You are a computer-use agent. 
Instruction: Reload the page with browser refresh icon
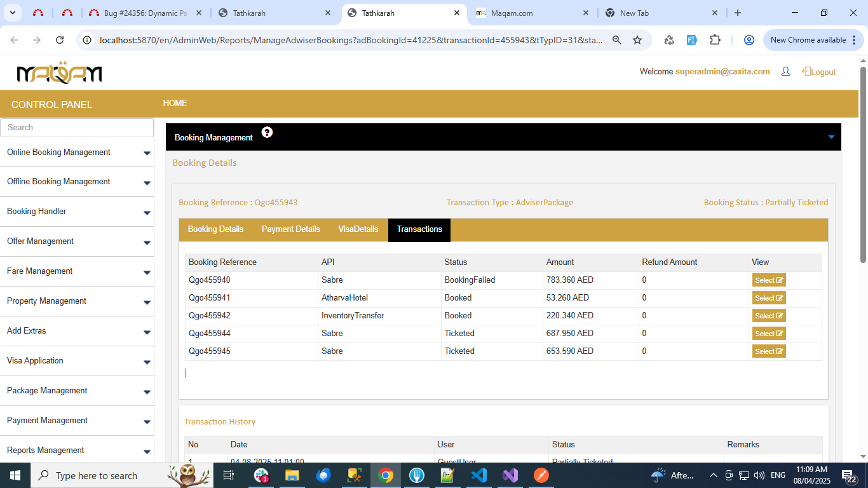(x=60, y=40)
